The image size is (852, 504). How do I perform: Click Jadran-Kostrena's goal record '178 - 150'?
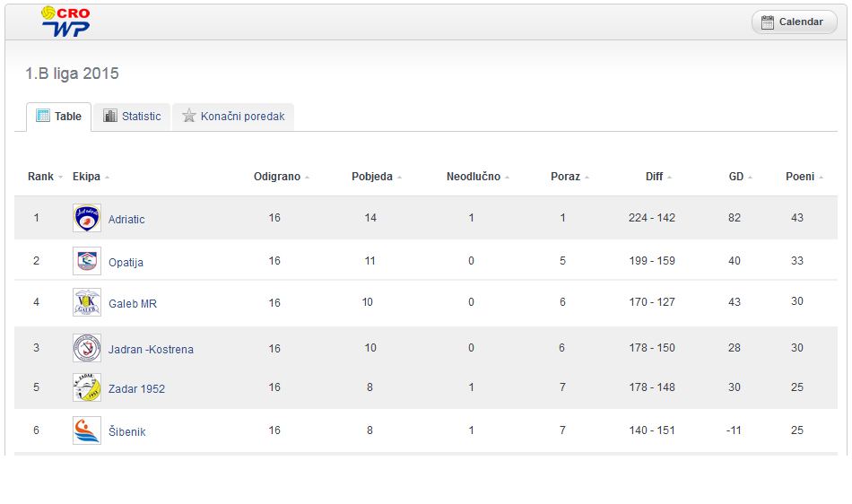(x=651, y=348)
